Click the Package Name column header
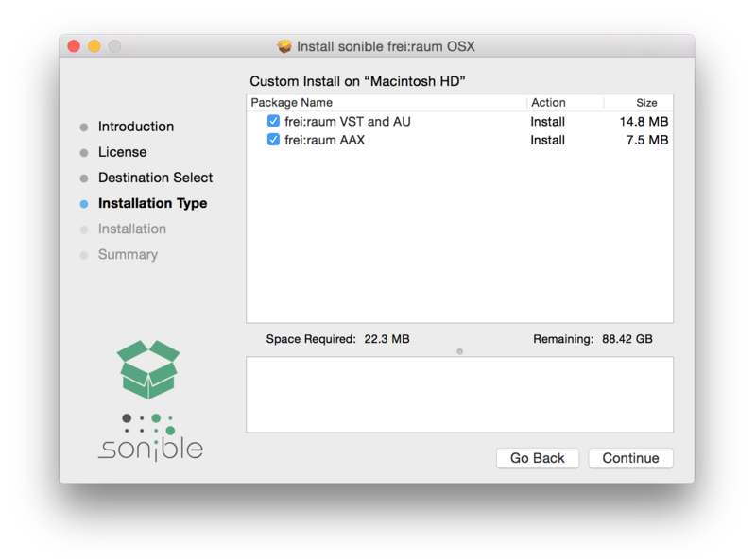Viewport: 756px width, 560px height. [x=291, y=103]
